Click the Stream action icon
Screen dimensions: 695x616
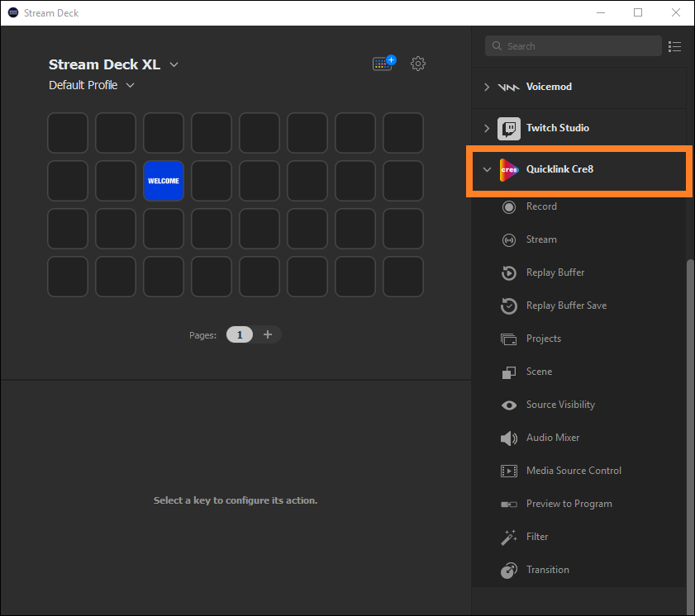509,240
